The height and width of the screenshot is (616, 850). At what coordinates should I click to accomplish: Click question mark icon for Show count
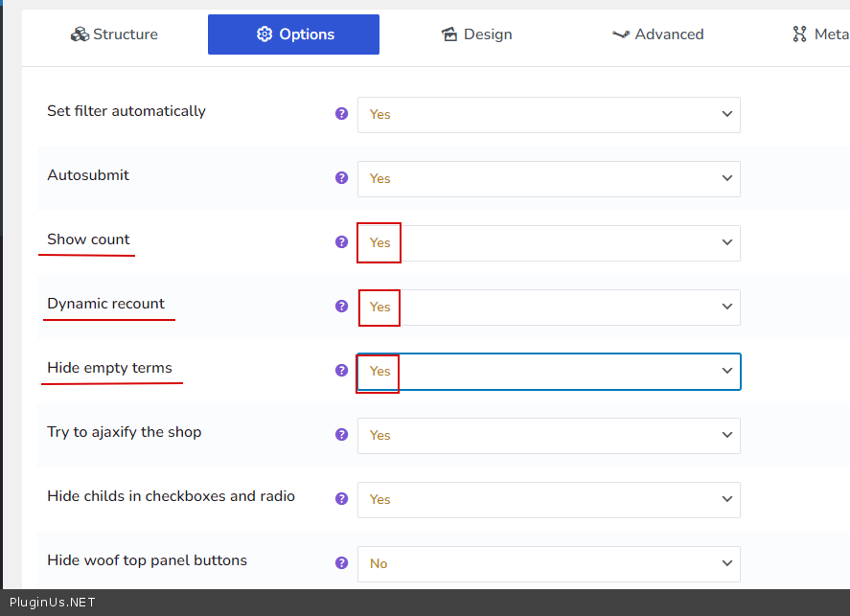point(341,241)
